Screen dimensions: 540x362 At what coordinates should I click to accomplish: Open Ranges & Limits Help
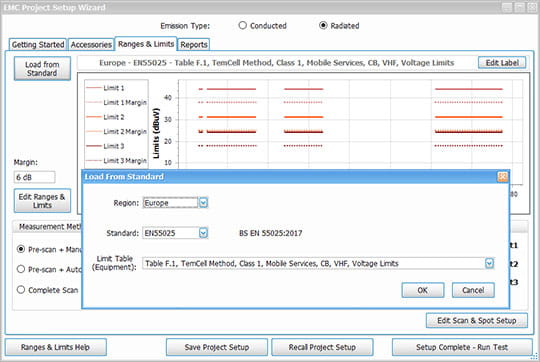(x=55, y=347)
